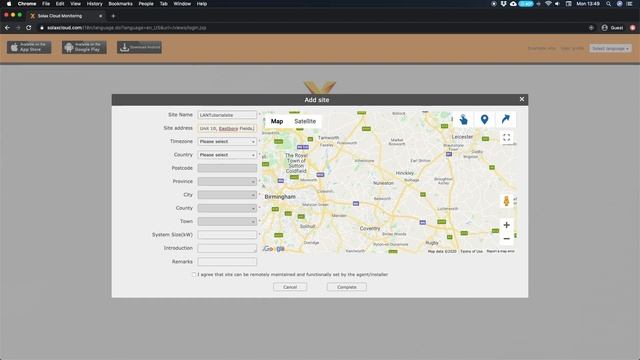Click the Leicester label on map
Viewport: 640px width, 360px height.
462,137
